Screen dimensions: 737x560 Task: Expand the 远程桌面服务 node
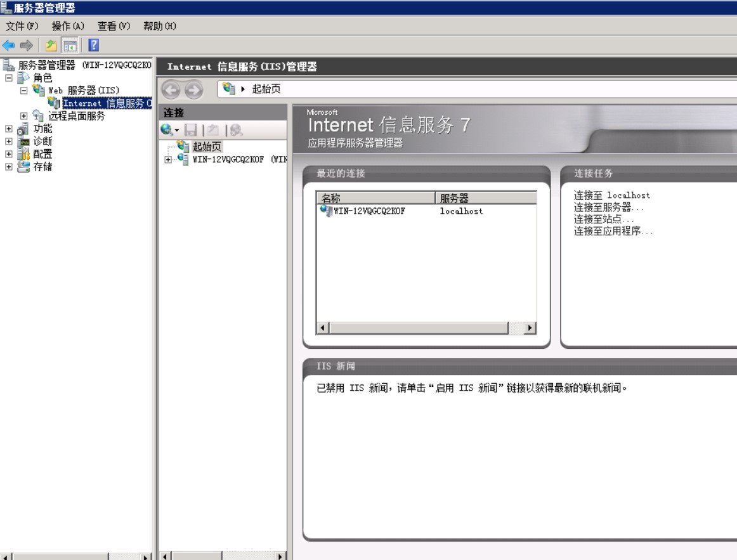[x=23, y=116]
